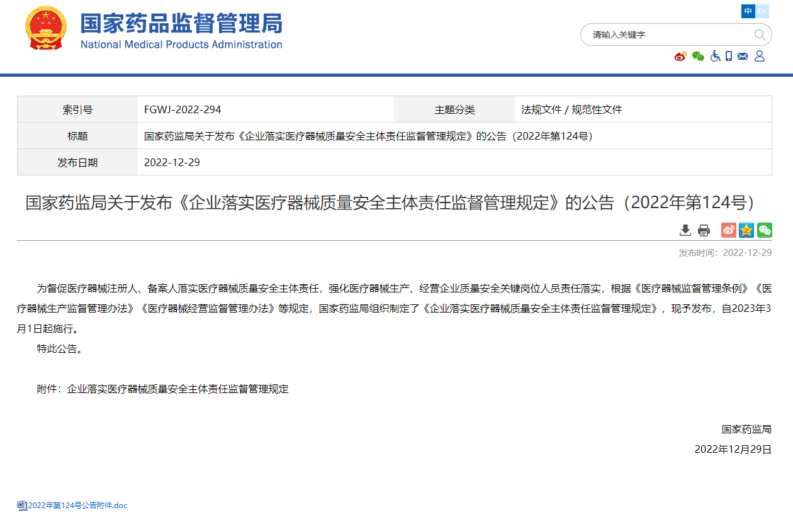Image resolution: width=793 pixels, height=532 pixels.
Task: Select the 中 Chinese language option
Action: click(x=748, y=11)
